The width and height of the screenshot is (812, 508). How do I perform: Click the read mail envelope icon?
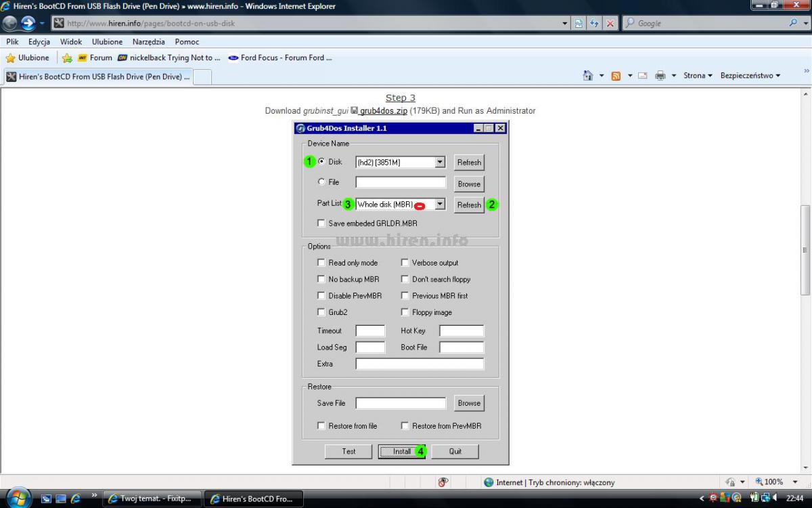click(643, 76)
